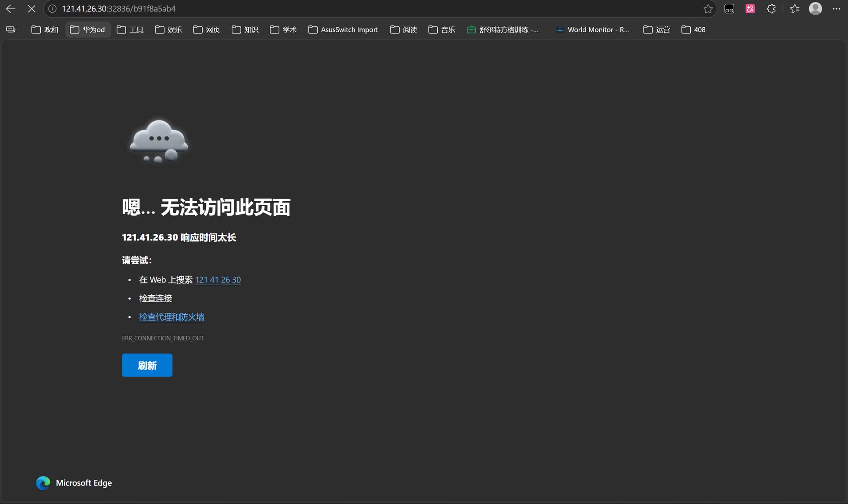
Task: Click the site information icon in address bar
Action: point(52,9)
